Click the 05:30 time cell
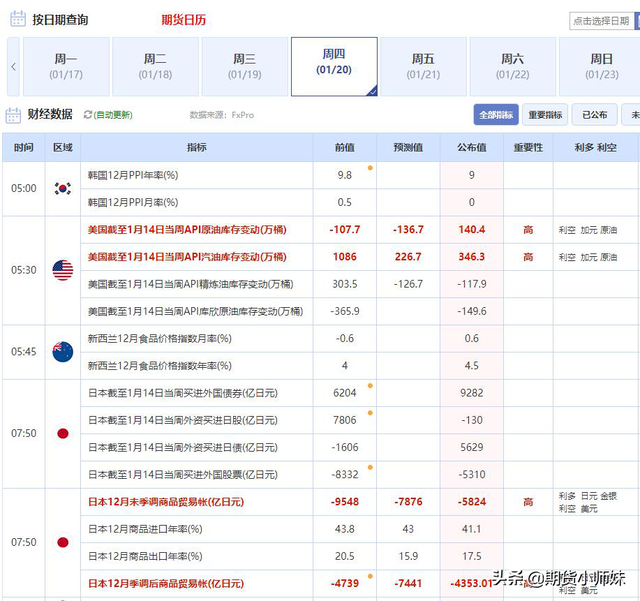This screenshot has height=601, width=640. (24, 270)
